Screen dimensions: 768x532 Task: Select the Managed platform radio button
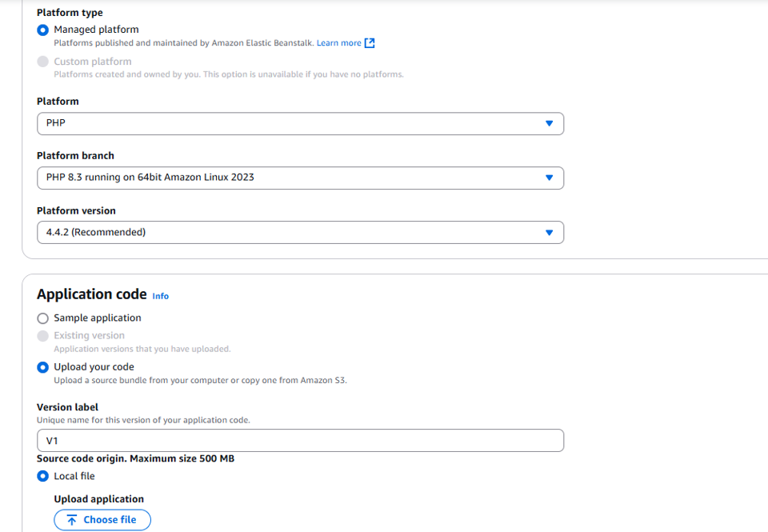point(43,30)
